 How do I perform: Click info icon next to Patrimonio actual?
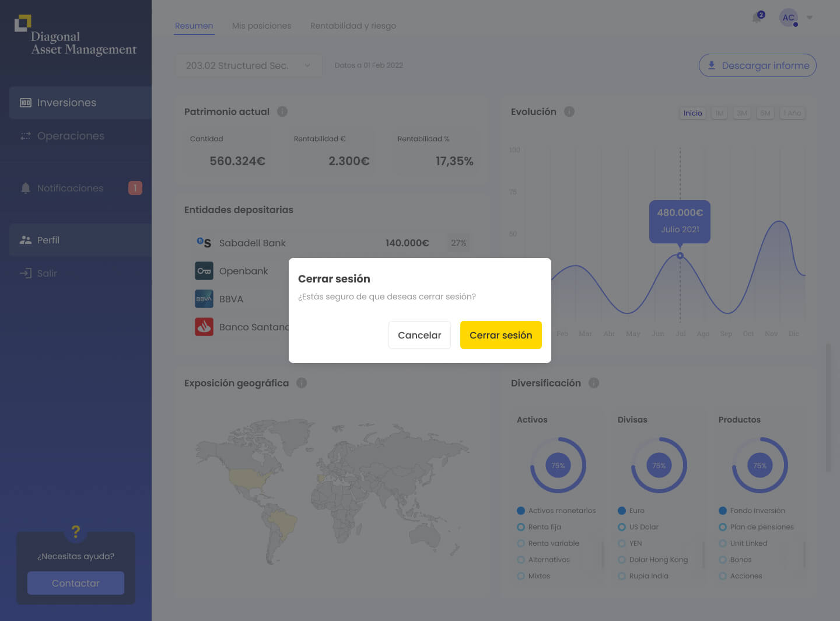tap(282, 111)
